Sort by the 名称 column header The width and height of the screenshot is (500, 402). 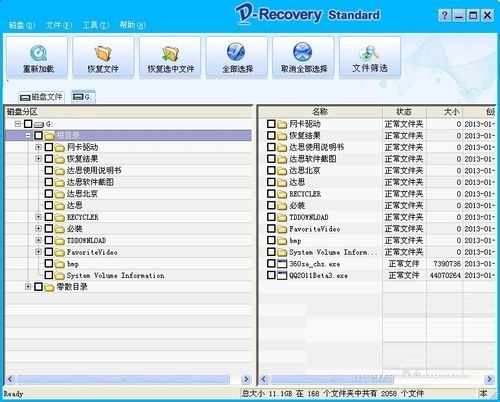pos(320,112)
